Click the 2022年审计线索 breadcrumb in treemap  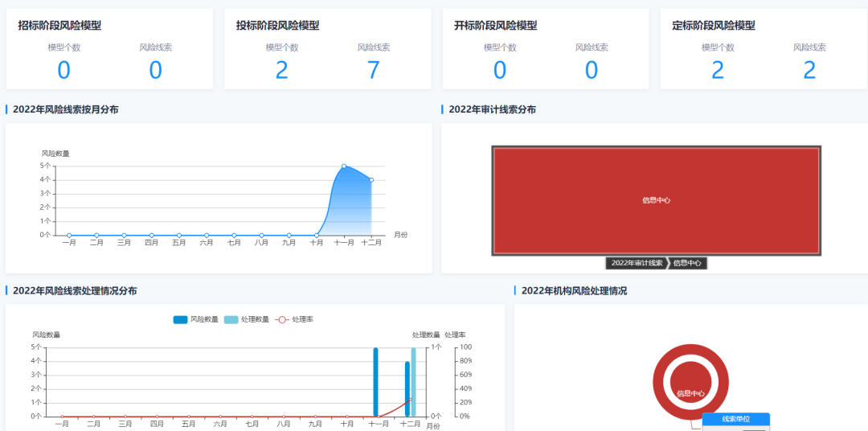(637, 263)
